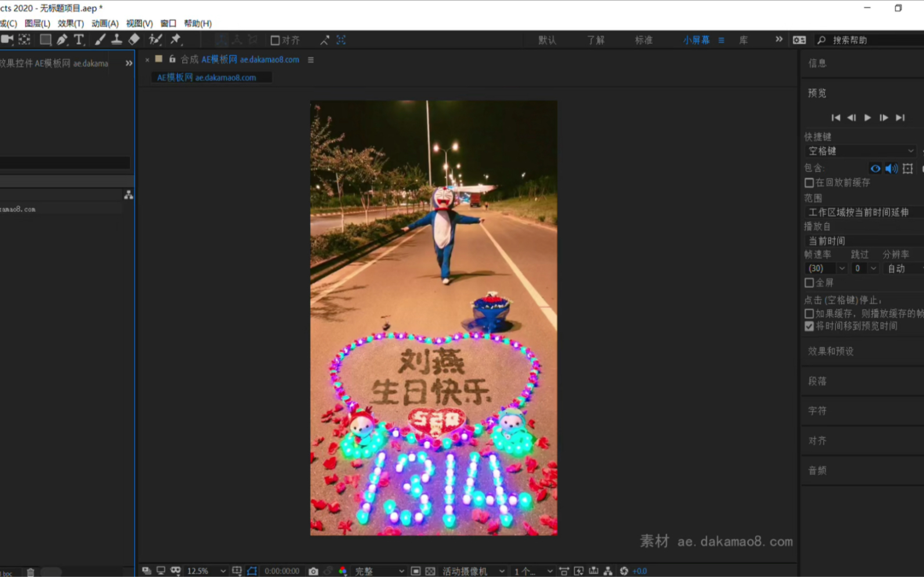Open the 12.5% magnification dropdown
The width and height of the screenshot is (924, 577).
click(x=206, y=571)
